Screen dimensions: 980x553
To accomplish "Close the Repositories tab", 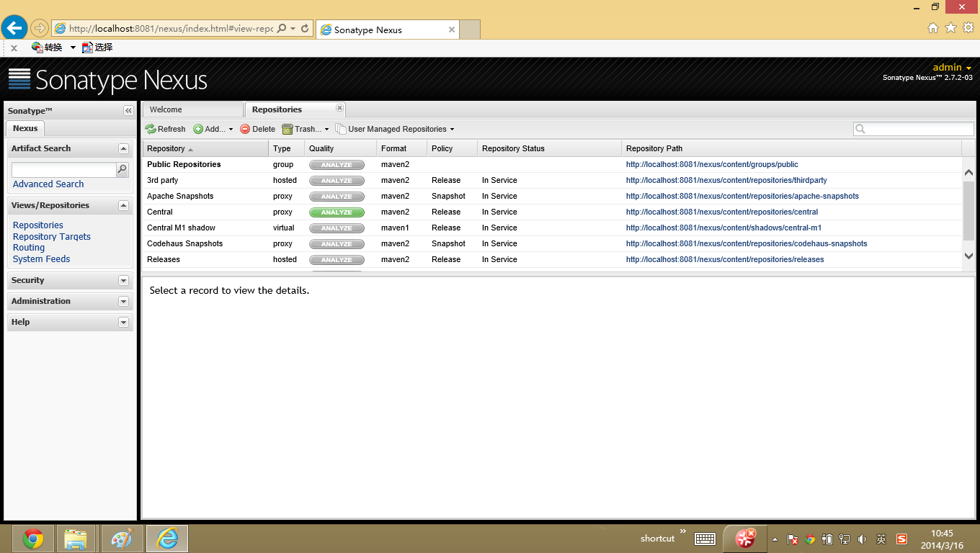I will pyautogui.click(x=339, y=108).
